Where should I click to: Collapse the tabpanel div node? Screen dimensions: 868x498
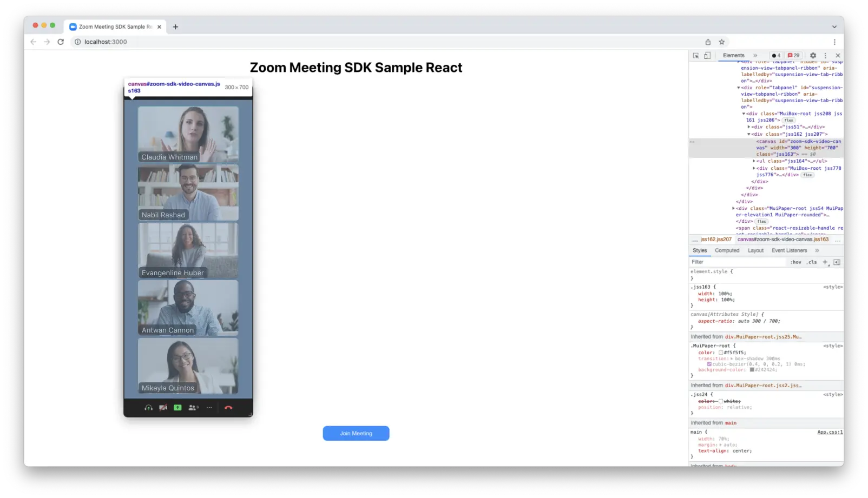click(738, 88)
